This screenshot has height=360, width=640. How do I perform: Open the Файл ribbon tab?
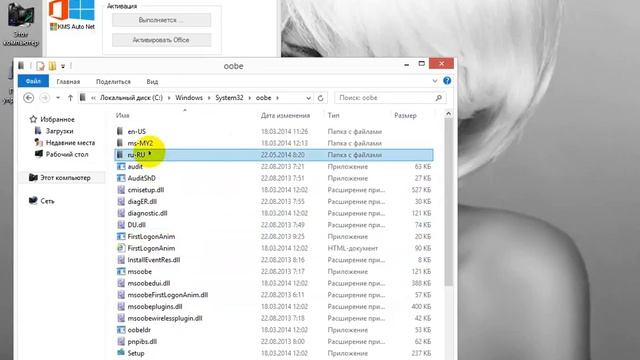(x=33, y=81)
